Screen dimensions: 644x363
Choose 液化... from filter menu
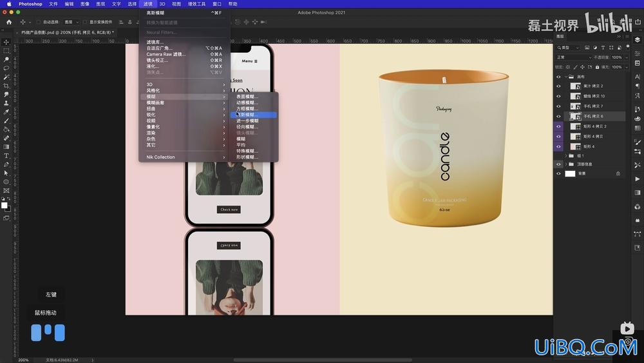[x=185, y=66]
